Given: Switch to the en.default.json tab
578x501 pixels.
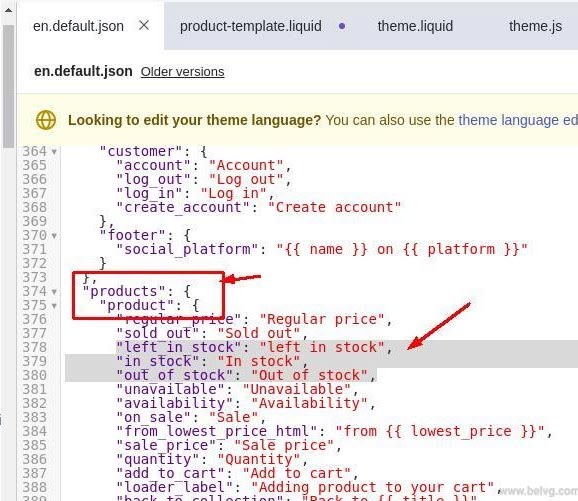Looking at the screenshot, I should (78, 26).
